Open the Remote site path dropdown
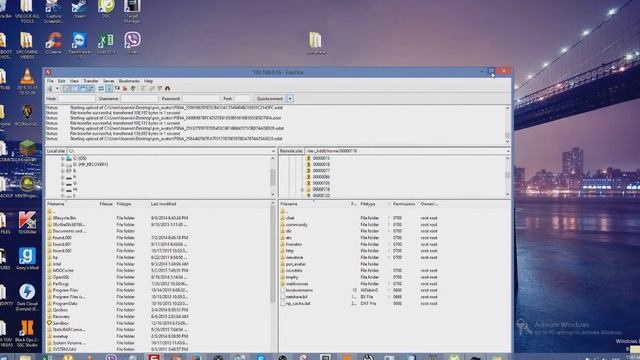Image resolution: width=640 pixels, height=360 pixels. 508,151
